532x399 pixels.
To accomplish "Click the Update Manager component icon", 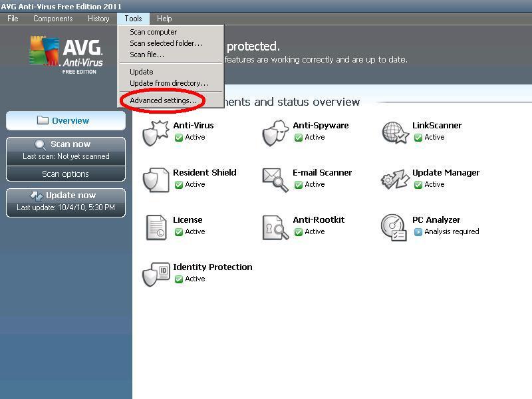I will [x=395, y=180].
